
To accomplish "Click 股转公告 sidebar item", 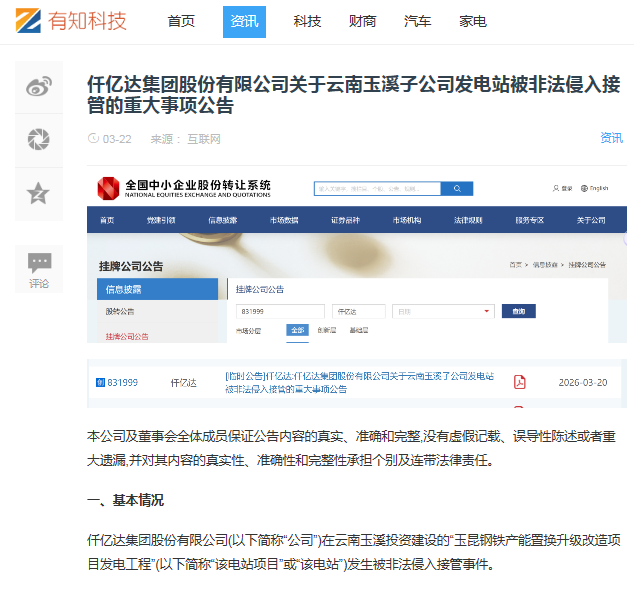I will point(120,312).
